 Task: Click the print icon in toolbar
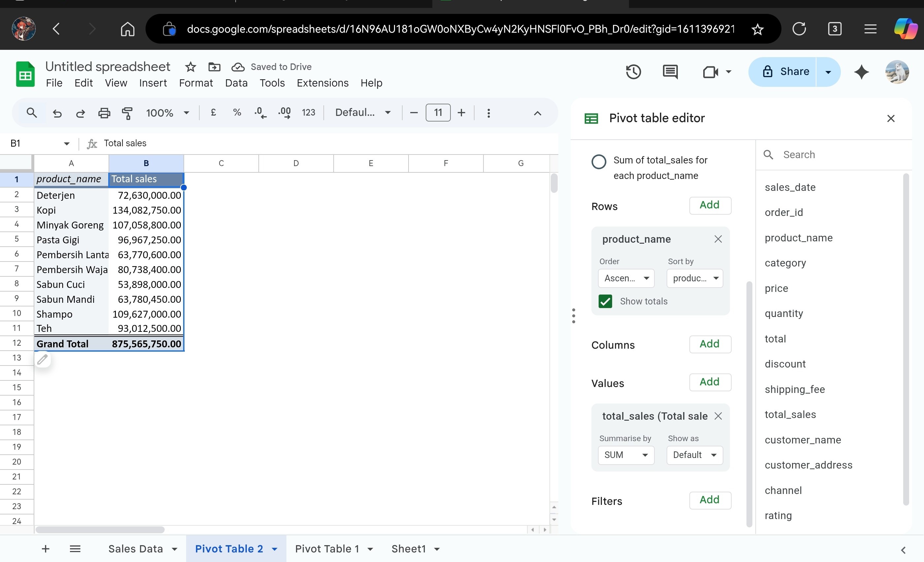click(x=104, y=113)
